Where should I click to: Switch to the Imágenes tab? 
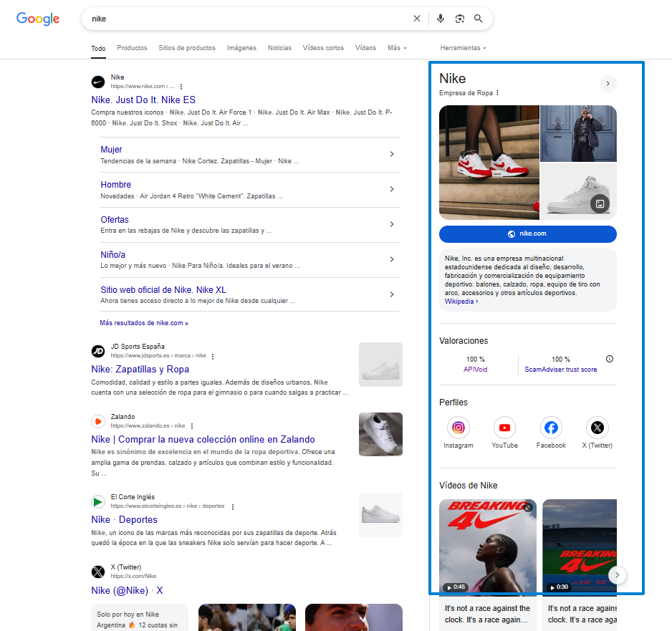(x=241, y=48)
